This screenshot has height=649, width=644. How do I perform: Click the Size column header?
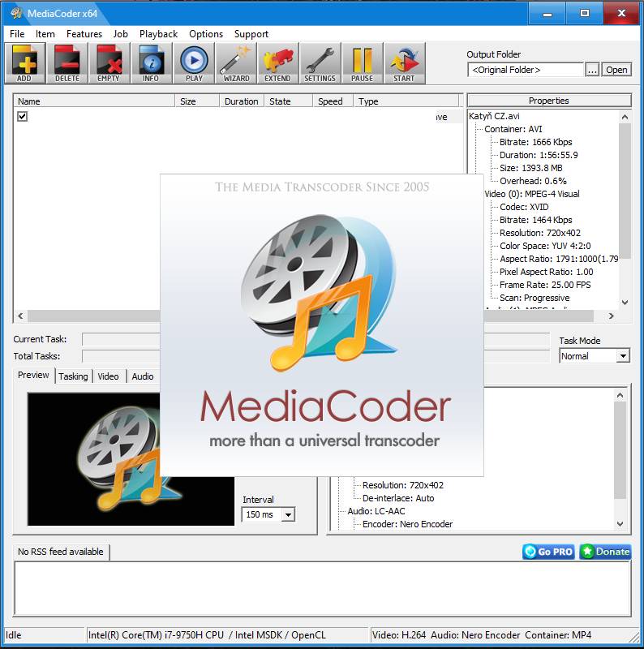(197, 101)
